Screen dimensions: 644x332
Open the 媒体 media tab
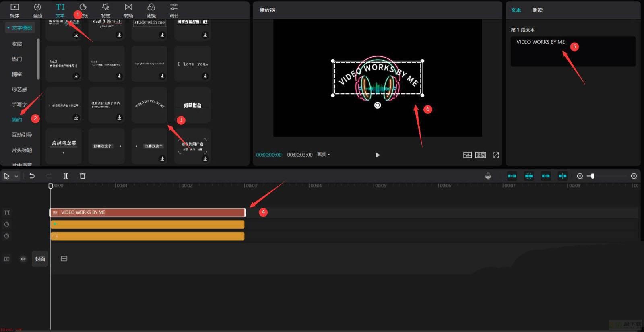[14, 10]
